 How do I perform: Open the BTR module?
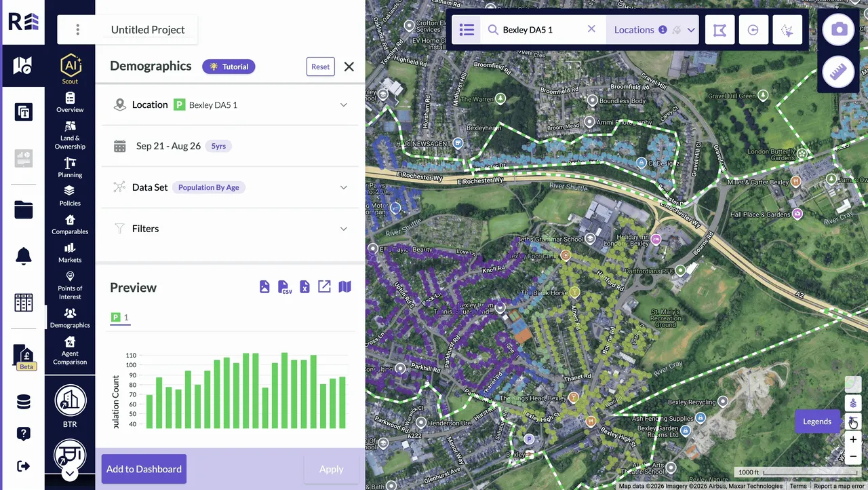[x=70, y=406]
